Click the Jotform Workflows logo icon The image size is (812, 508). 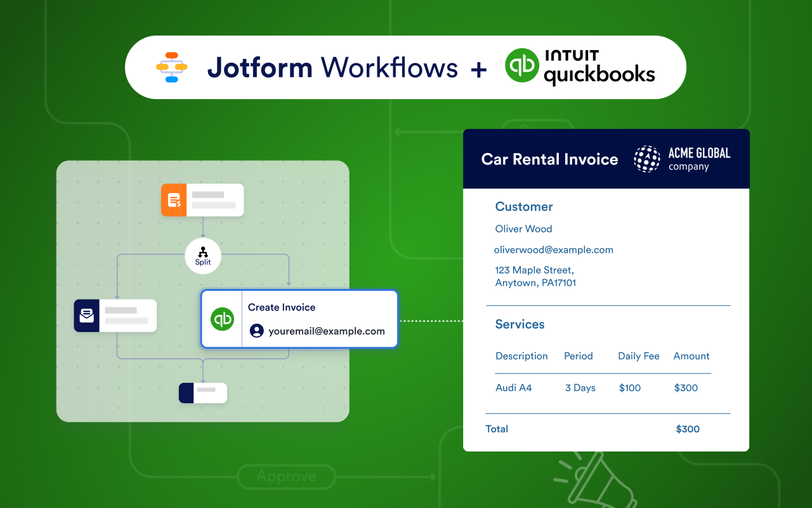tap(171, 67)
